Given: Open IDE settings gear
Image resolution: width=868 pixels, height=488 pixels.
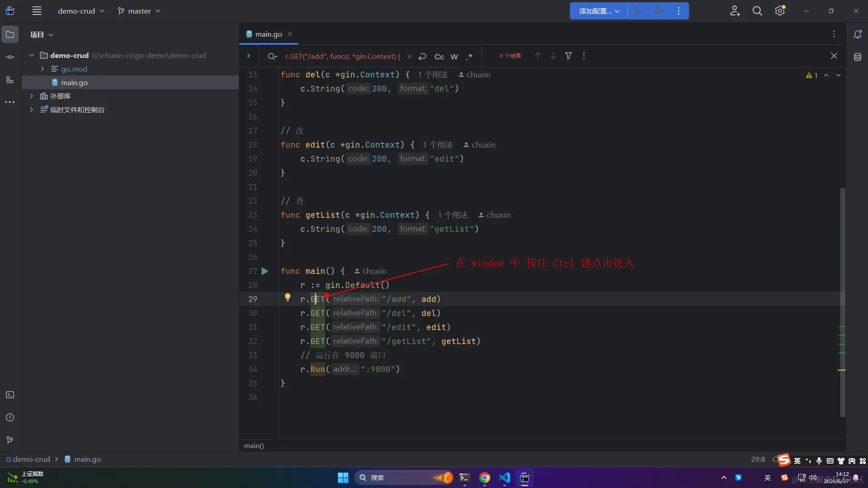Looking at the screenshot, I should (x=780, y=11).
